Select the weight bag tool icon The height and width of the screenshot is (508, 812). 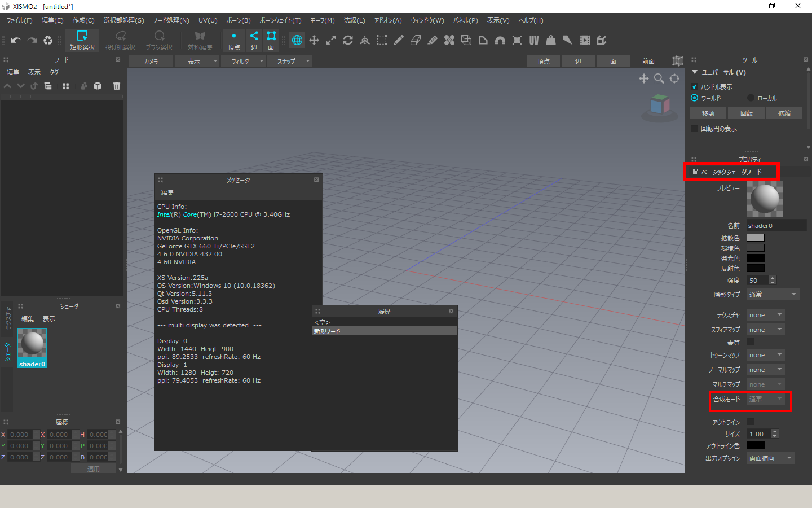551,40
